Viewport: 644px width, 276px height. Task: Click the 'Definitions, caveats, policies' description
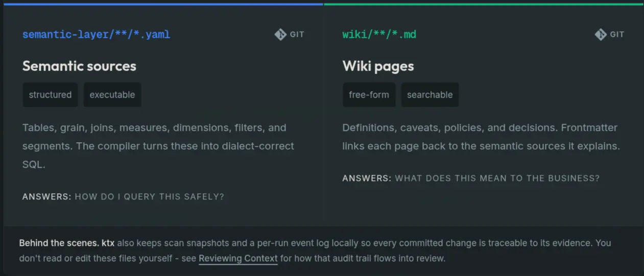(x=481, y=137)
